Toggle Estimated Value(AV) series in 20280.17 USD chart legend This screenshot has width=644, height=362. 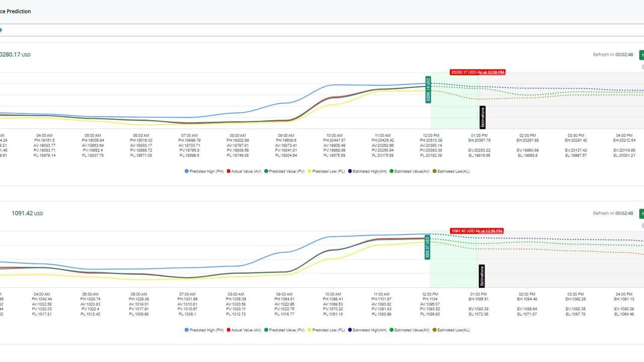[410, 171]
